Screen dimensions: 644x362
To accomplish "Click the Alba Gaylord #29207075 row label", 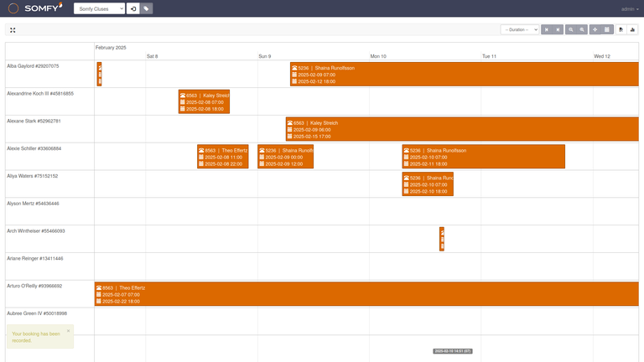I will pyautogui.click(x=34, y=65).
